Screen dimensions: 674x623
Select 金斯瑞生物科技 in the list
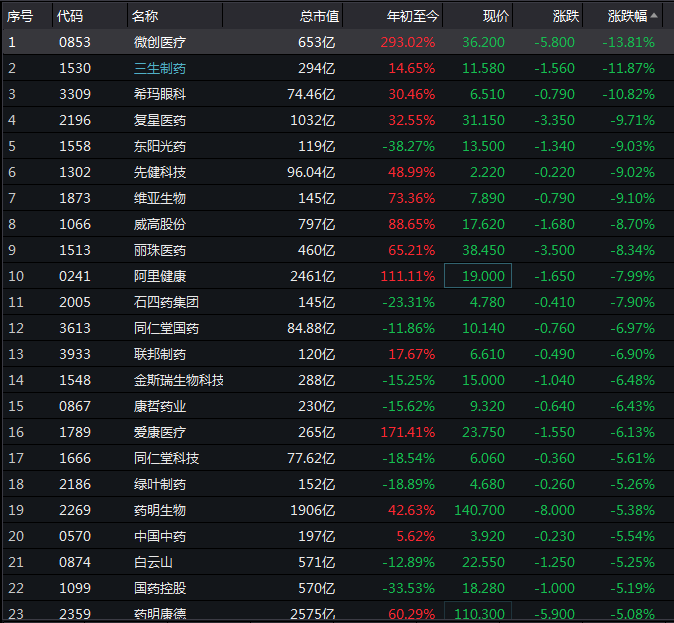pos(178,380)
